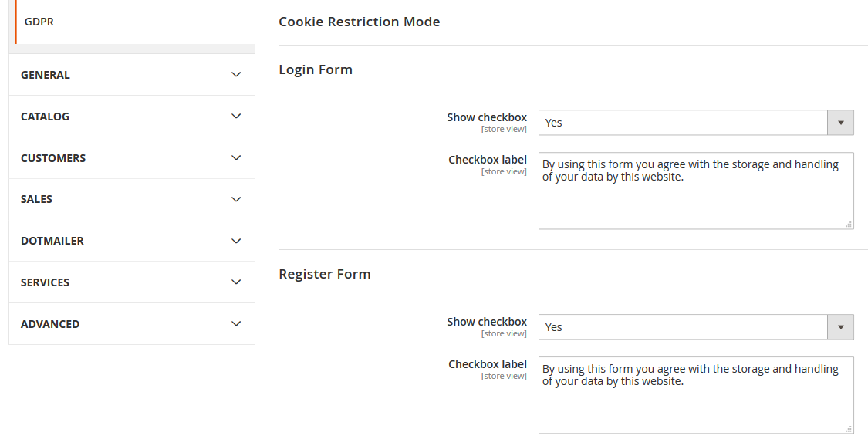Screen dimensions: 868x446
Task: Expand the GENERAL configuration section
Action: [x=131, y=74]
